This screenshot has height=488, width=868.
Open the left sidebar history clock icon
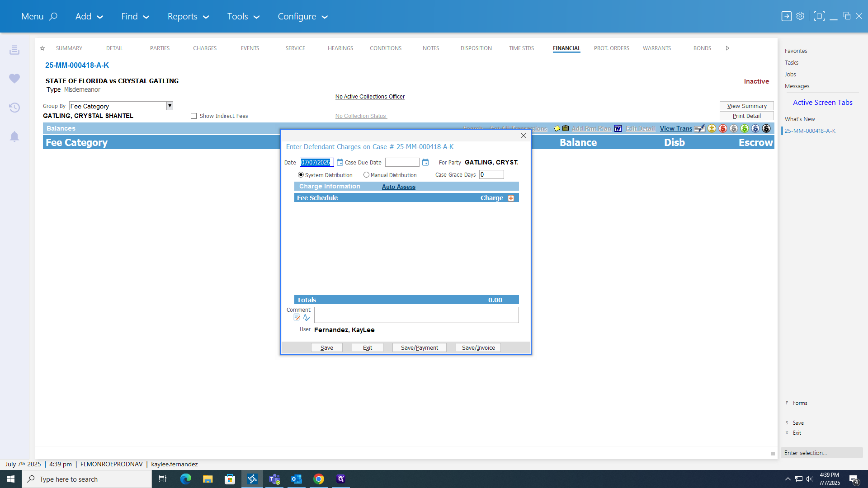(14, 108)
